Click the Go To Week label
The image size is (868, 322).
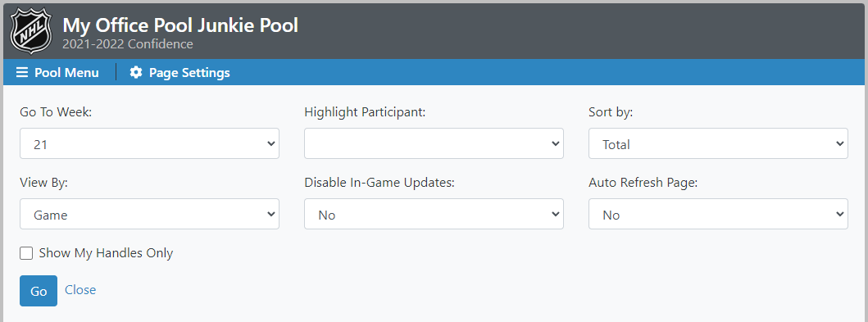click(56, 112)
